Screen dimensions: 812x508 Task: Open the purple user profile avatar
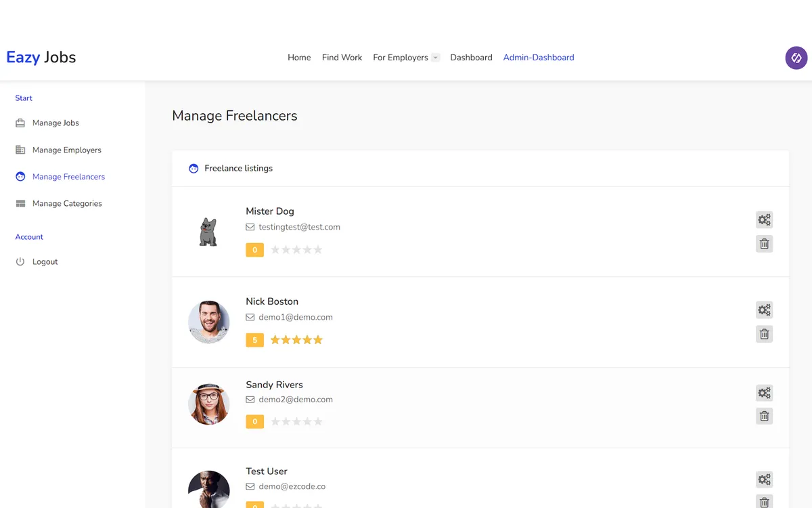(796, 58)
